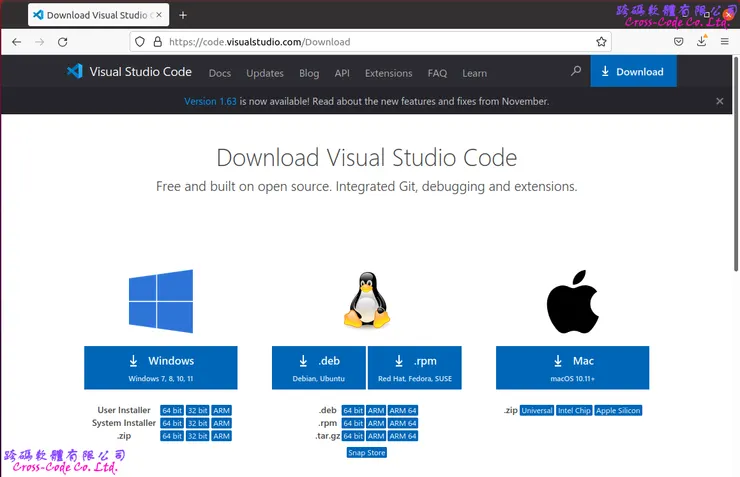Click the blue Download button in header

pos(633,72)
